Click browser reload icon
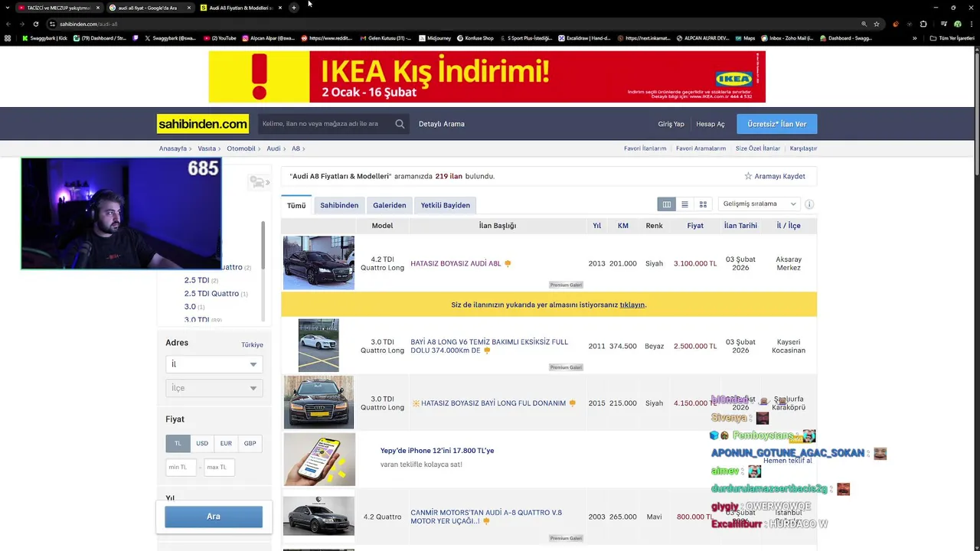This screenshot has height=551, width=980. point(35,24)
